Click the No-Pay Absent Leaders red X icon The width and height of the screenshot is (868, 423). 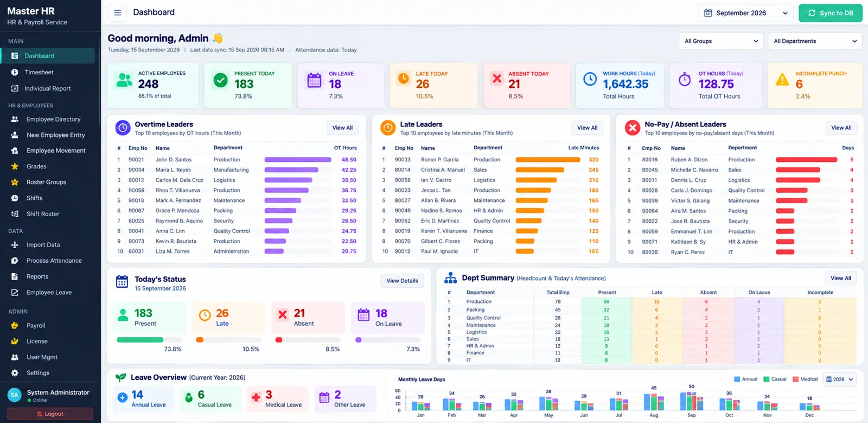tap(633, 128)
